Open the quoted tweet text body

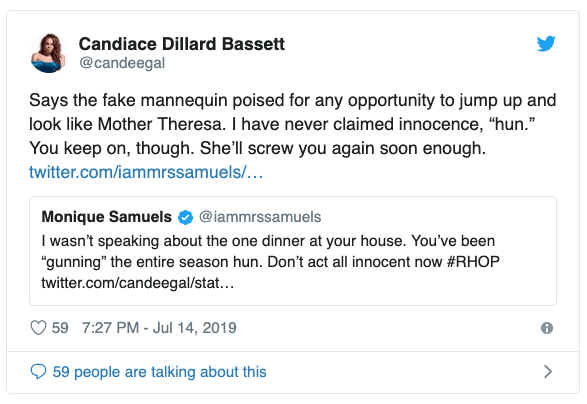coord(271,262)
